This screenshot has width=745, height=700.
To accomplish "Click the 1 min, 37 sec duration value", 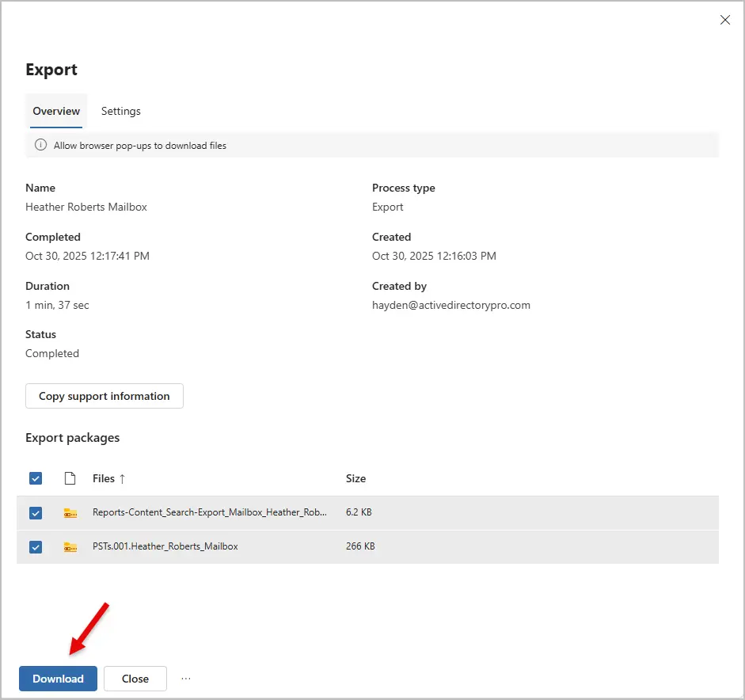I will tap(57, 305).
